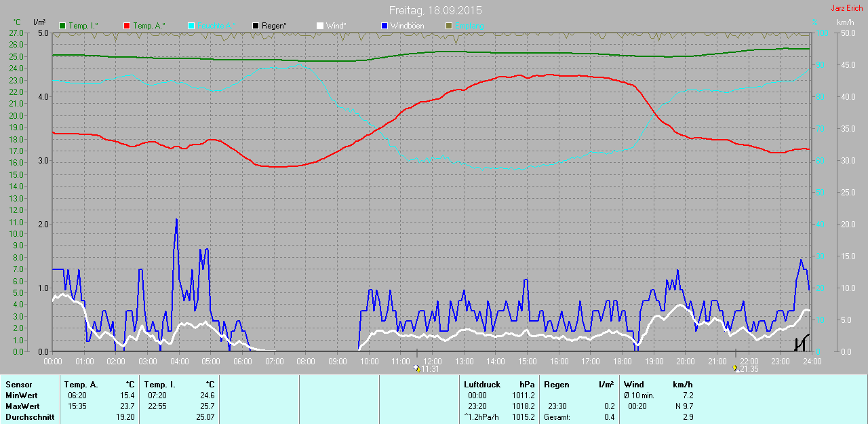This screenshot has width=868, height=424.
Task: Click the air pressure value 1018.2
Action: (x=524, y=406)
